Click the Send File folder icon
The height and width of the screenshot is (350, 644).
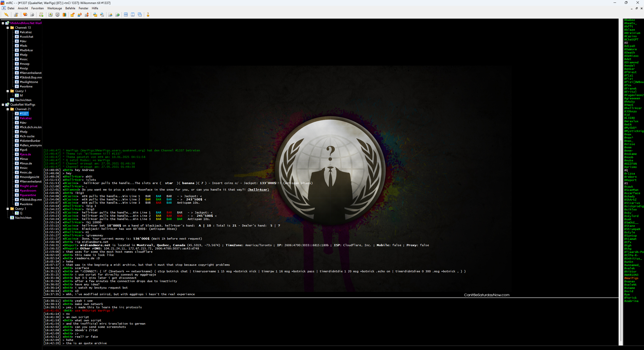point(72,15)
